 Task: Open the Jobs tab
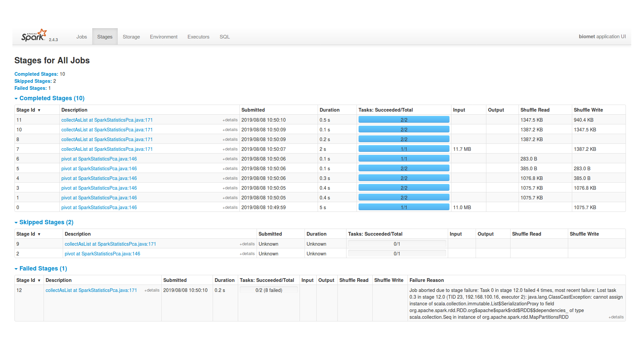(x=82, y=37)
